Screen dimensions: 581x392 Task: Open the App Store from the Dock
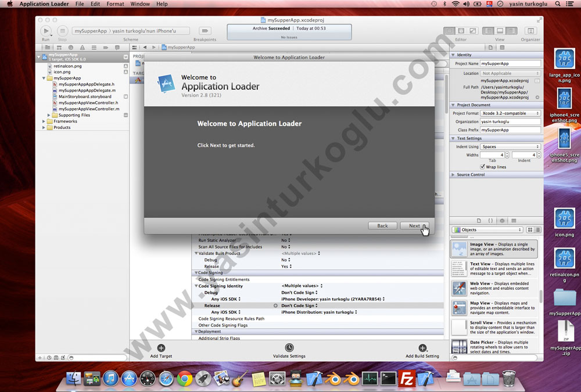(129, 378)
